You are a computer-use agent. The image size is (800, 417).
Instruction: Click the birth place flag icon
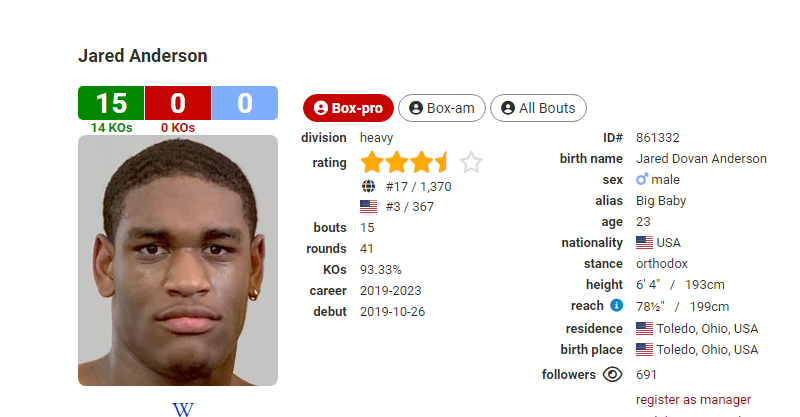pyautogui.click(x=644, y=350)
